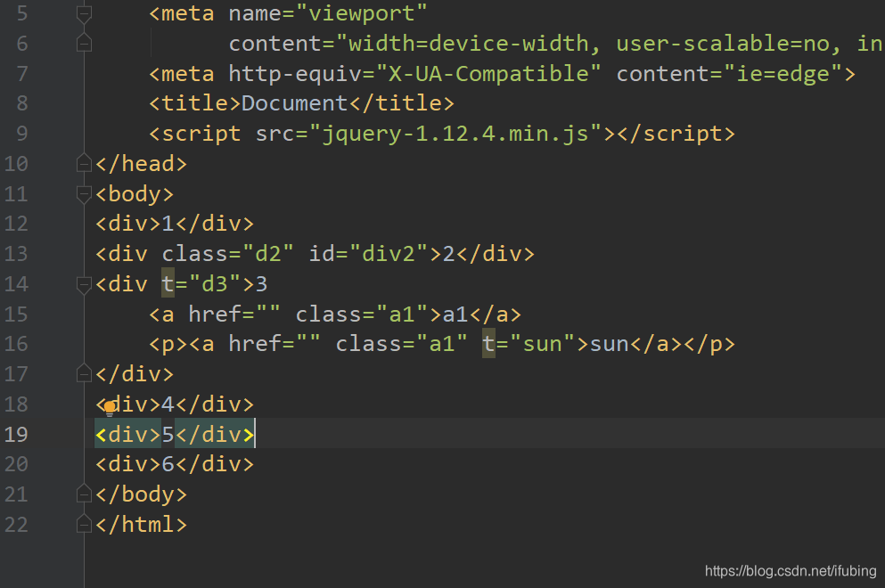Click the "width=device-width" content text
This screenshot has width=885, height=588.
(469, 44)
